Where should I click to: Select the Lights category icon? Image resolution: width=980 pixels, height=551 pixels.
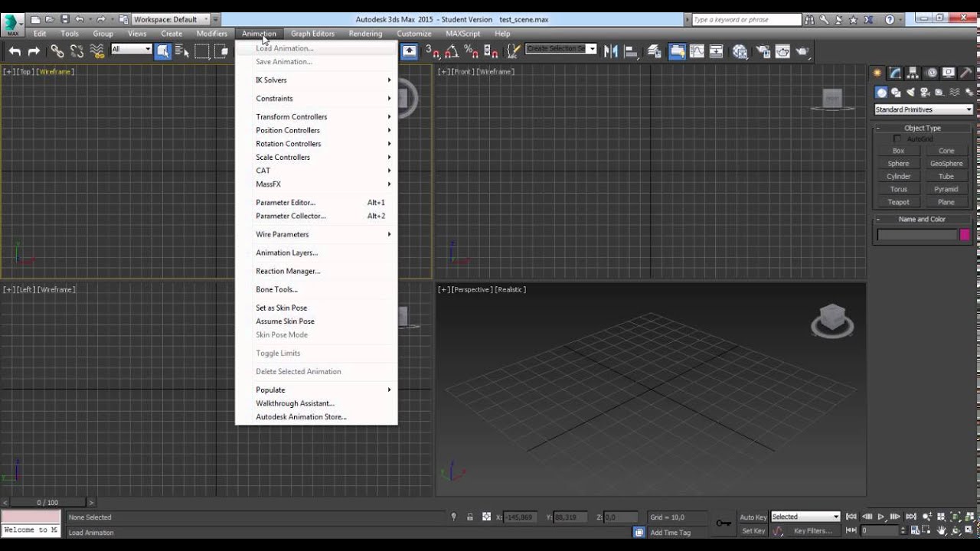tap(910, 92)
